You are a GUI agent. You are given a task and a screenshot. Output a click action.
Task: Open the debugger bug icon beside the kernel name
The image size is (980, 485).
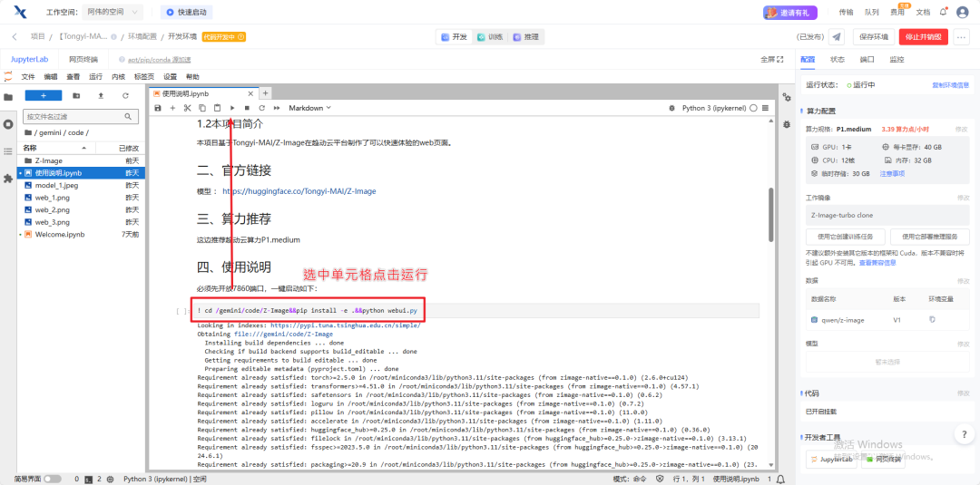(x=671, y=108)
